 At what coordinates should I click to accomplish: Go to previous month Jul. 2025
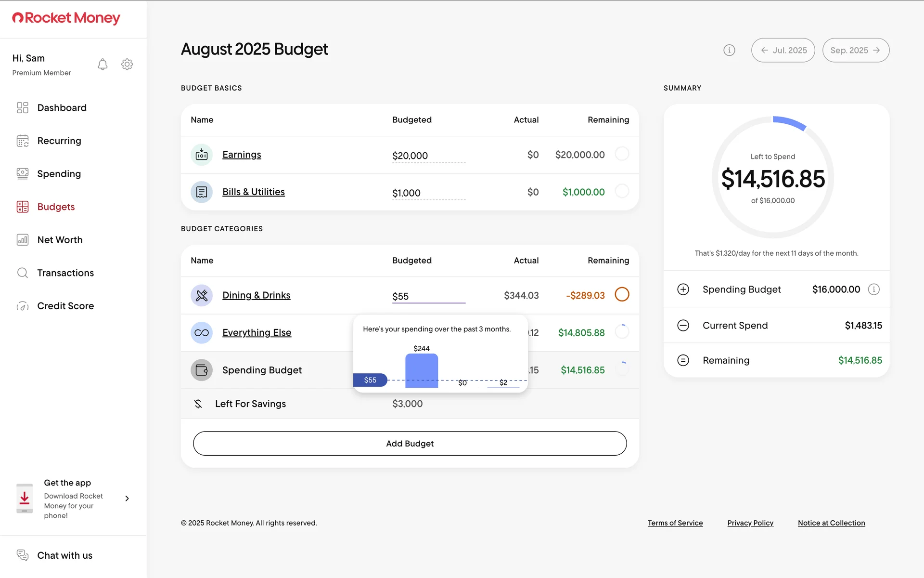(783, 50)
